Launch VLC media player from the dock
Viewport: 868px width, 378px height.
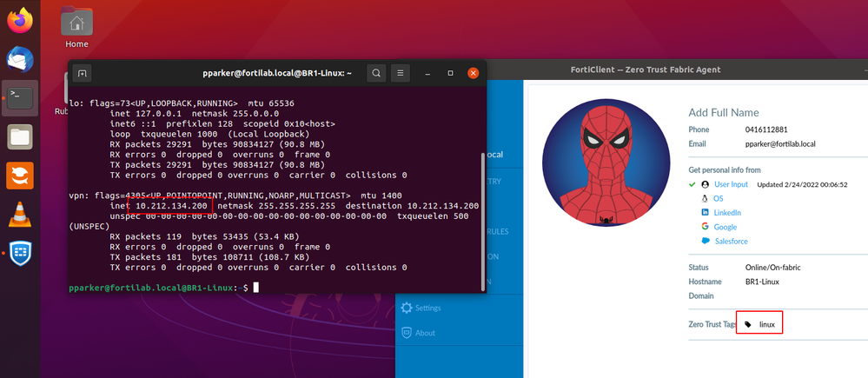click(21, 213)
